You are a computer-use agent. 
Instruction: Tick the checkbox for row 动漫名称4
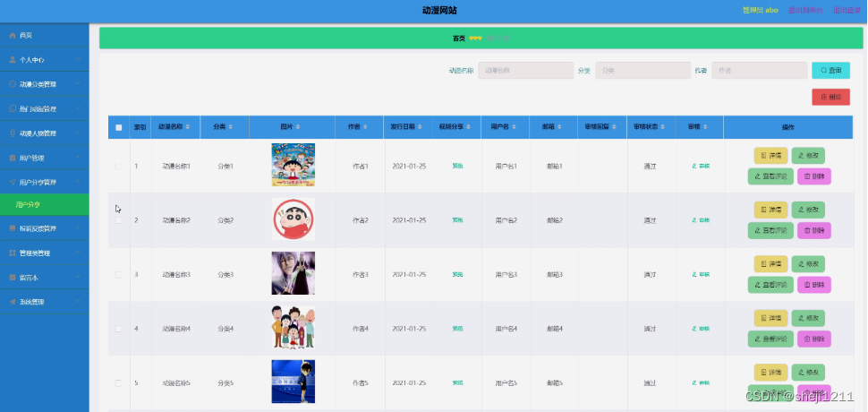pos(118,329)
